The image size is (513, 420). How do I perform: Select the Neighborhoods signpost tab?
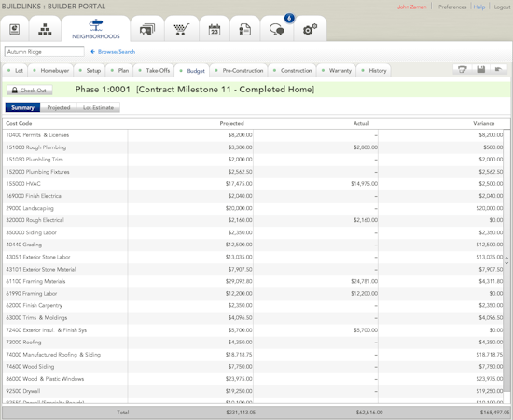[96, 30]
